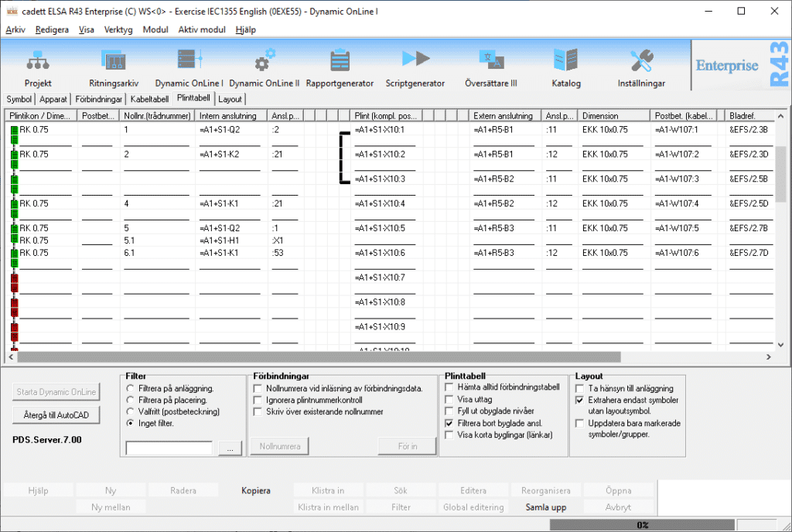Screen dimensions: 792x532
Task: Toggle 'Ta hänsyn till anläggning' checkbox
Action: [x=580, y=388]
